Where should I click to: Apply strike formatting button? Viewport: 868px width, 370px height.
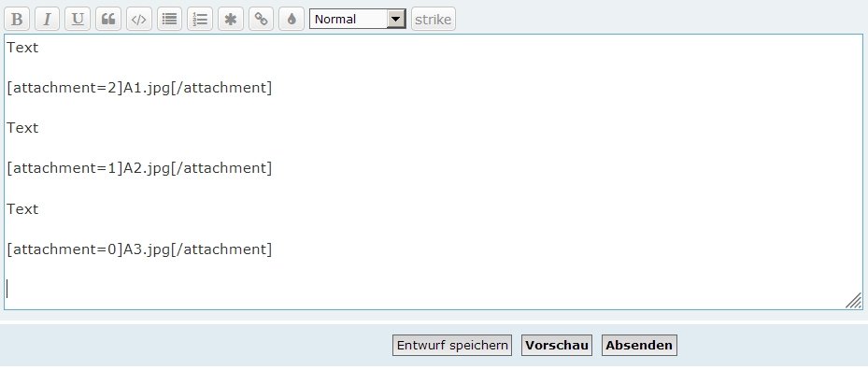[434, 20]
